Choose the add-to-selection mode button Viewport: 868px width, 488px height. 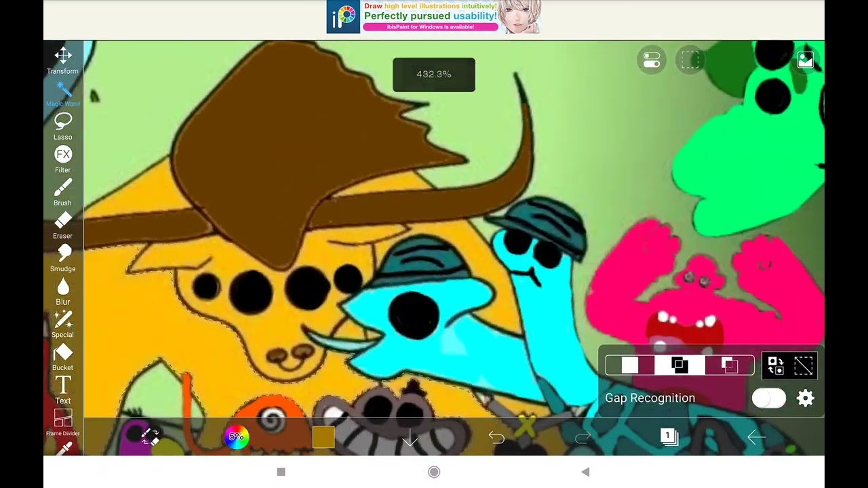[x=679, y=366]
